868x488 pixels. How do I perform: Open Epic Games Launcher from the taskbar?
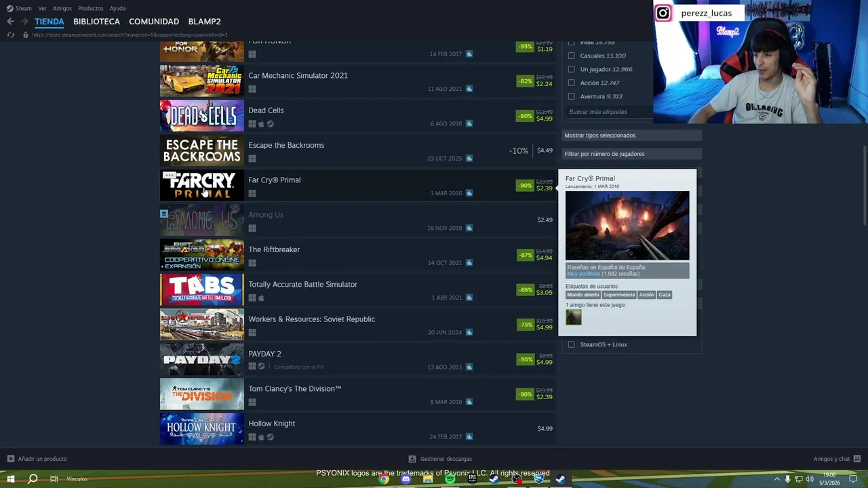pyautogui.click(x=472, y=479)
